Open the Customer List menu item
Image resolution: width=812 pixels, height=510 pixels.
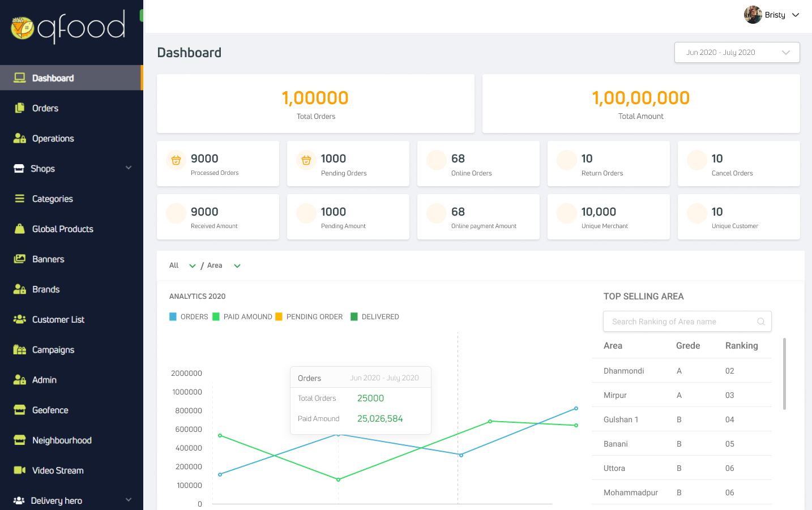(58, 320)
